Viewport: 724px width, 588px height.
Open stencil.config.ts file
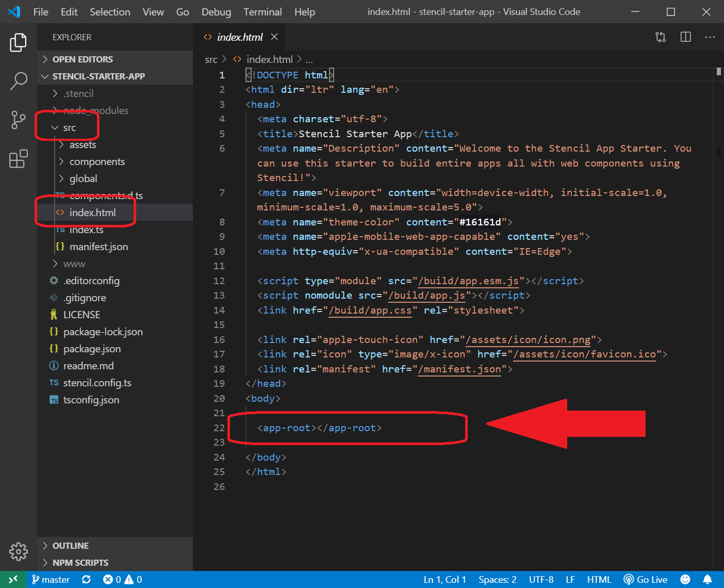(115, 383)
